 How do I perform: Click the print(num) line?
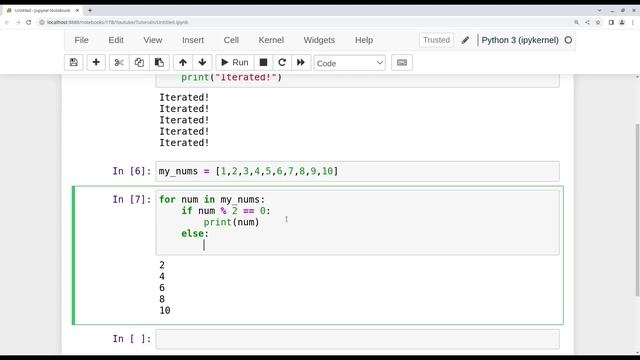231,222
